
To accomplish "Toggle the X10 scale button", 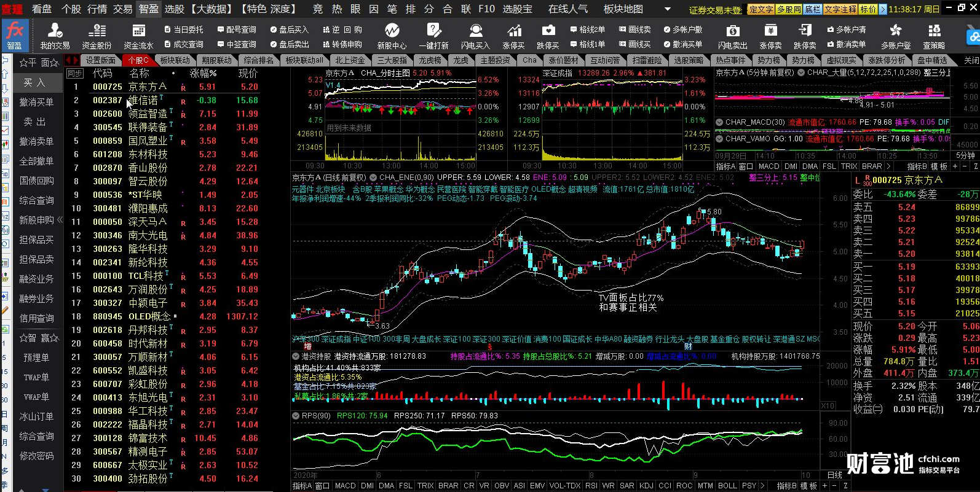I will click(828, 405).
